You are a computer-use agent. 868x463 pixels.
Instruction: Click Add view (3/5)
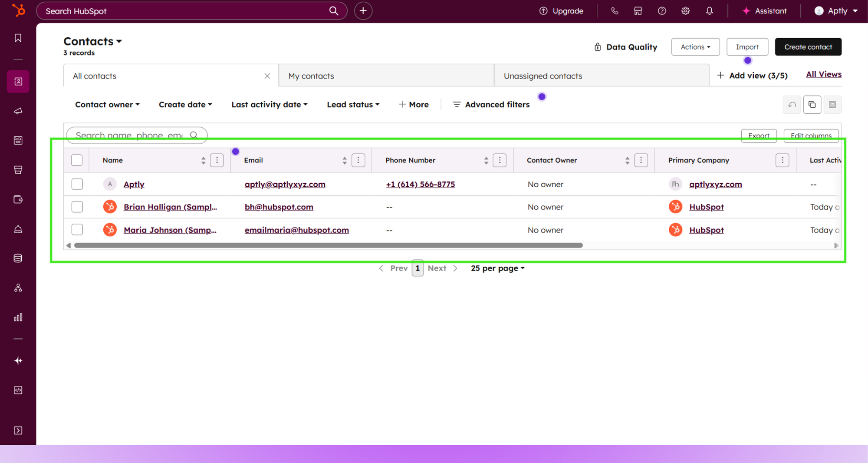point(752,76)
